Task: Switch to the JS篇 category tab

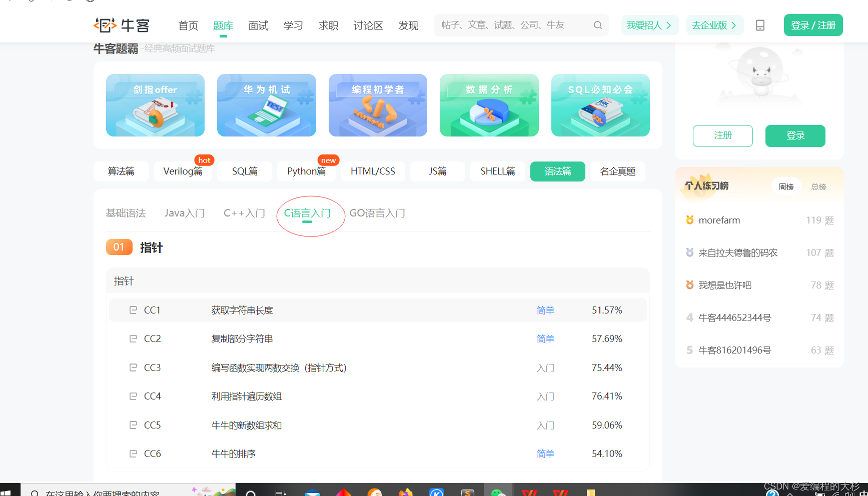Action: (438, 171)
